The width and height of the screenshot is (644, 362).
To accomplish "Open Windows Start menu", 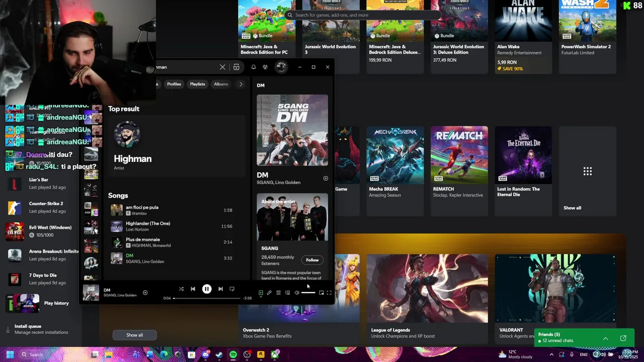I will [x=10, y=354].
